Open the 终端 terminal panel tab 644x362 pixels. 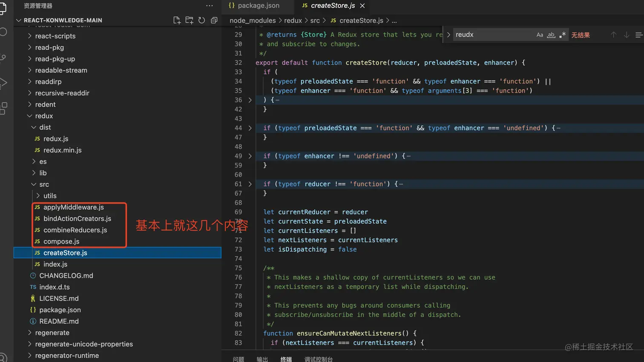point(286,359)
